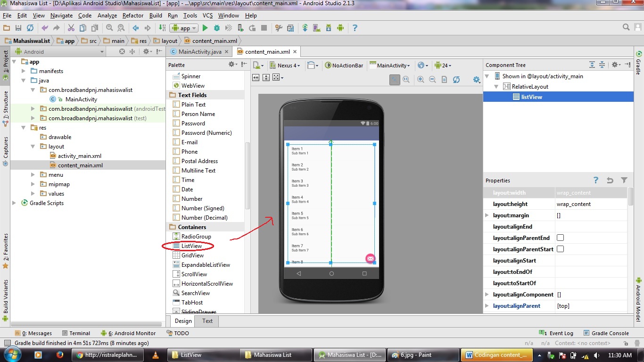Image resolution: width=644 pixels, height=362 pixels.
Task: Click the Stop square icon in the toolbar
Action: click(x=264, y=28)
